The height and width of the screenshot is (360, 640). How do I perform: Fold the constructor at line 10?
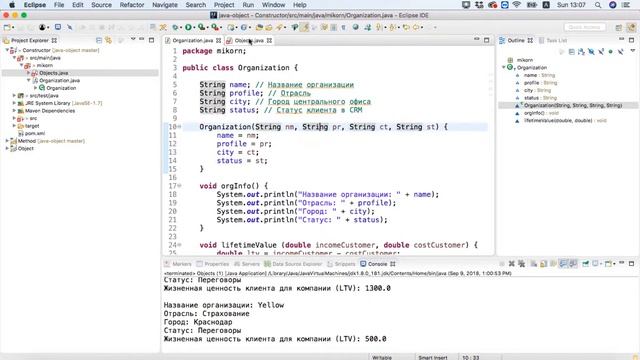tap(179, 127)
